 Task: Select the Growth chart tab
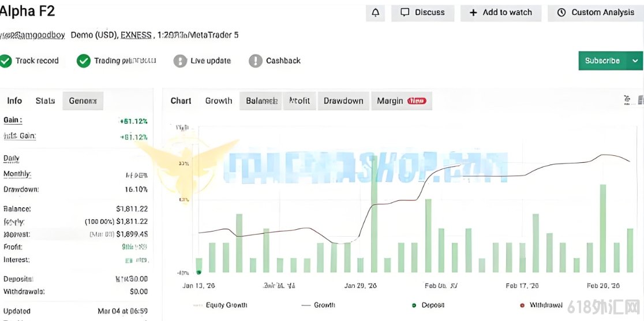click(219, 100)
